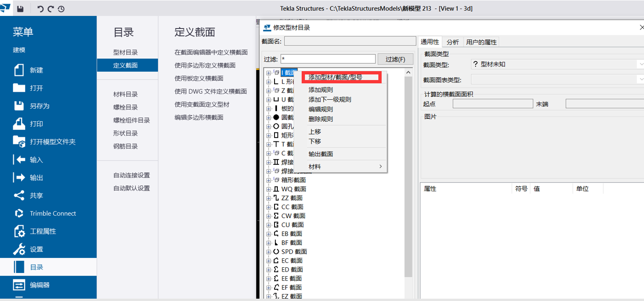Open 钢筋目录 in catalog list
The width and height of the screenshot is (644, 301).
(125, 146)
